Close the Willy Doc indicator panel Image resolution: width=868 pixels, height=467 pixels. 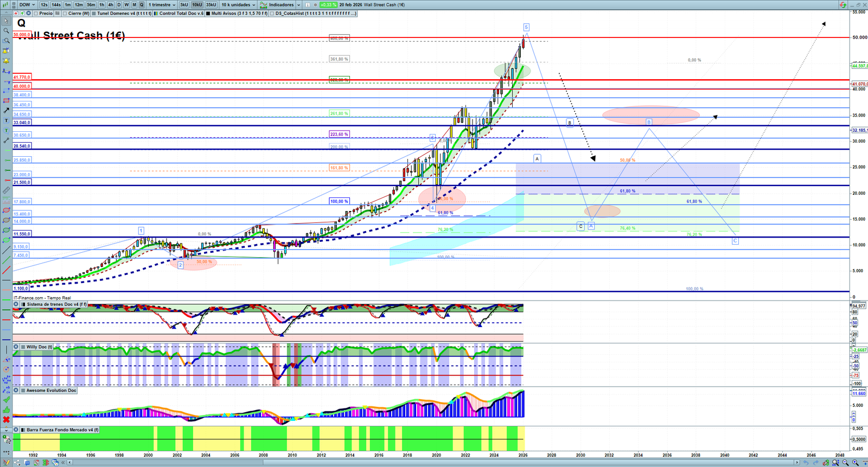(16, 347)
